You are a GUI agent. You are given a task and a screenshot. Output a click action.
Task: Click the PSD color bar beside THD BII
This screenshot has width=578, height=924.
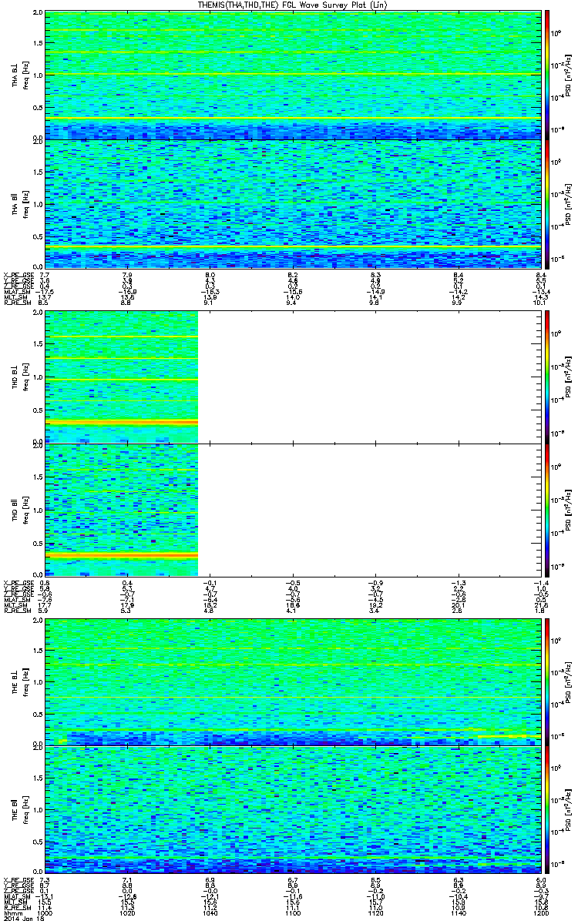(x=547, y=510)
